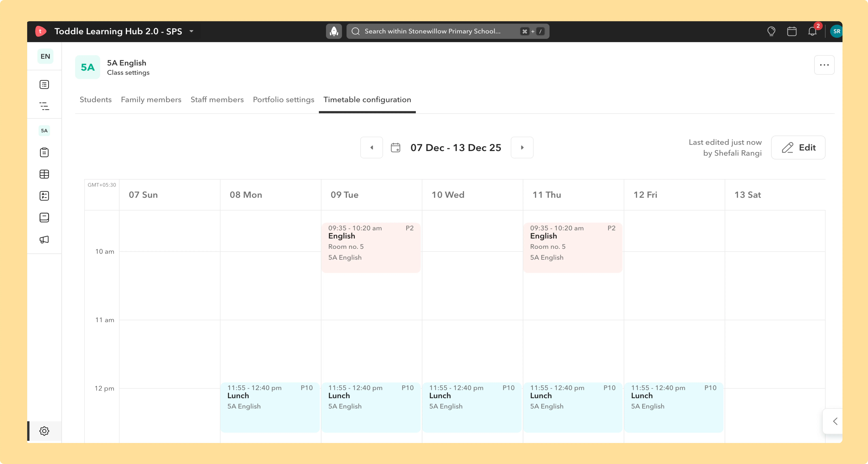Go to the next week
This screenshot has height=464, width=868.
(x=522, y=147)
